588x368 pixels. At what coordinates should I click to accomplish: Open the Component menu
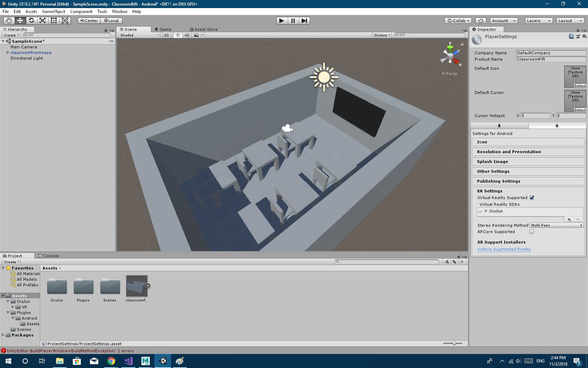[81, 12]
